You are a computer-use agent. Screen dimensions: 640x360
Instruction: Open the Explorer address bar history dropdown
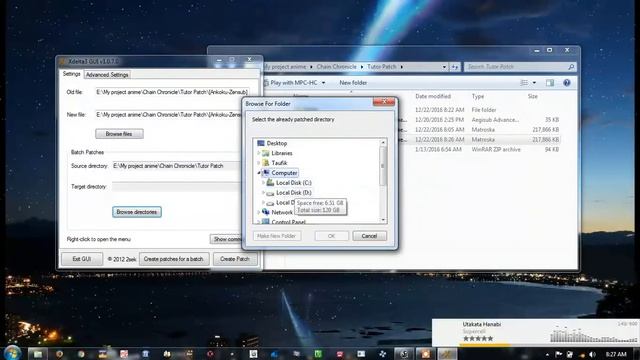(444, 67)
